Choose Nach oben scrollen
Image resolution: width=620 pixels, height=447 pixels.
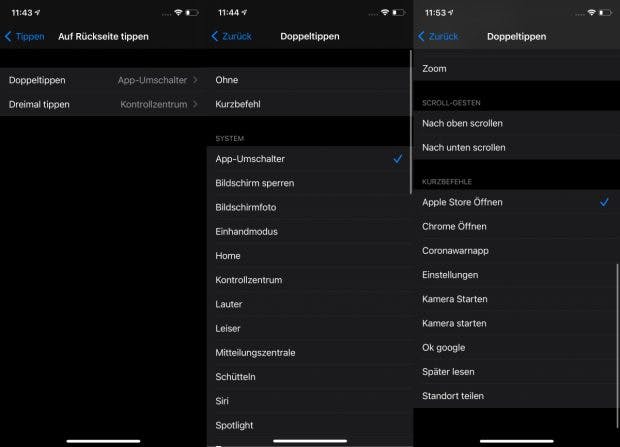516,123
